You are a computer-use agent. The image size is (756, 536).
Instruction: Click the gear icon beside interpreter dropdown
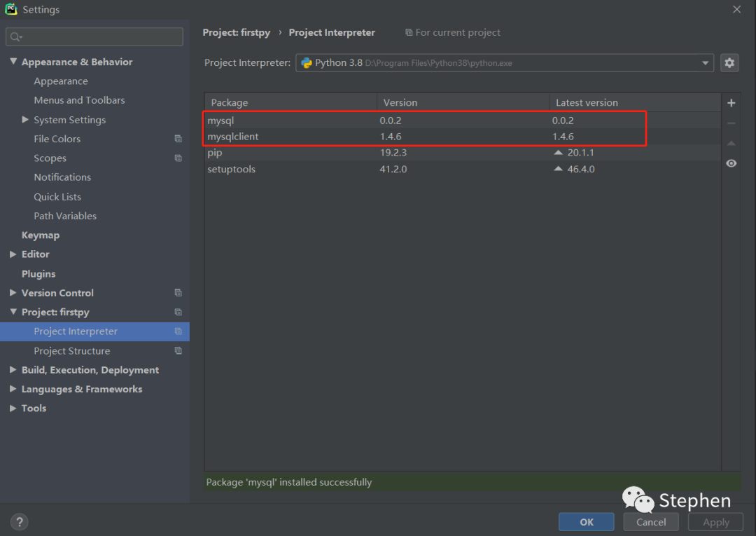(x=729, y=63)
